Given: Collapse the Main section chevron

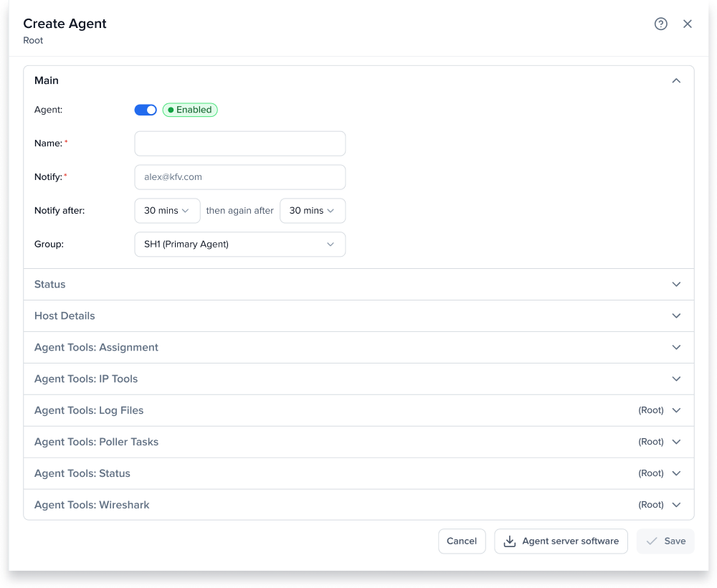Looking at the screenshot, I should pos(676,80).
